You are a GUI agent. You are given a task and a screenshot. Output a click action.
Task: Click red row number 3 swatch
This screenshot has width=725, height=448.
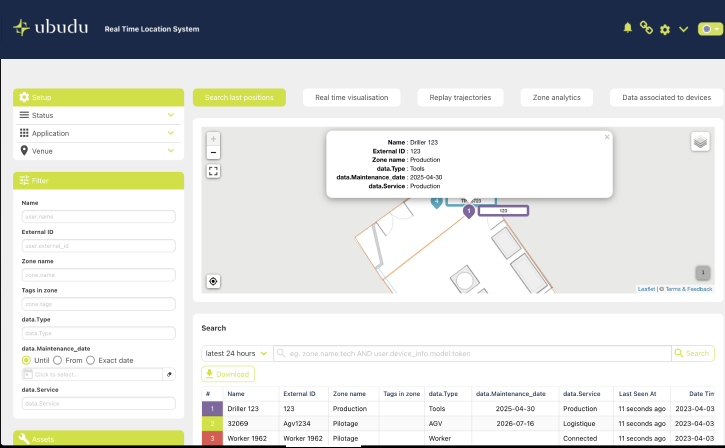(x=212, y=438)
